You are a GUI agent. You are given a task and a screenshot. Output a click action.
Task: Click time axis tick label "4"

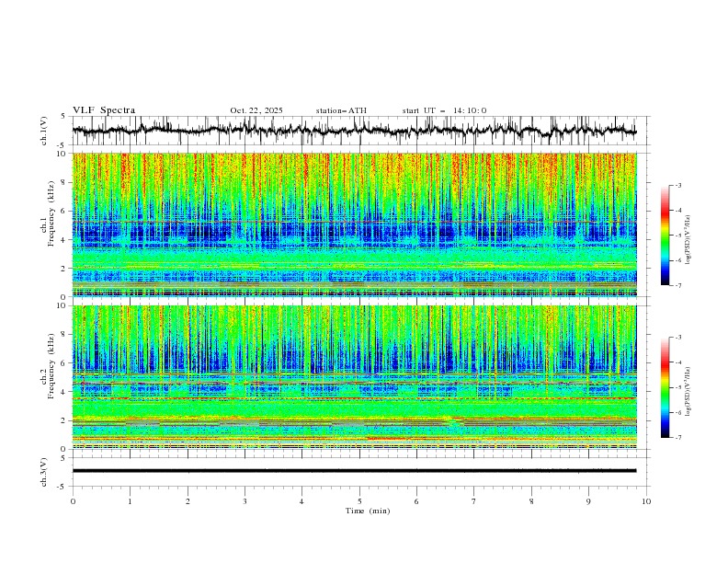301,501
